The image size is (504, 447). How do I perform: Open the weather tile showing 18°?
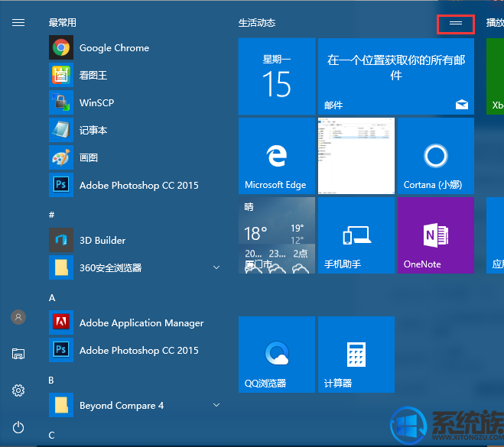[277, 235]
